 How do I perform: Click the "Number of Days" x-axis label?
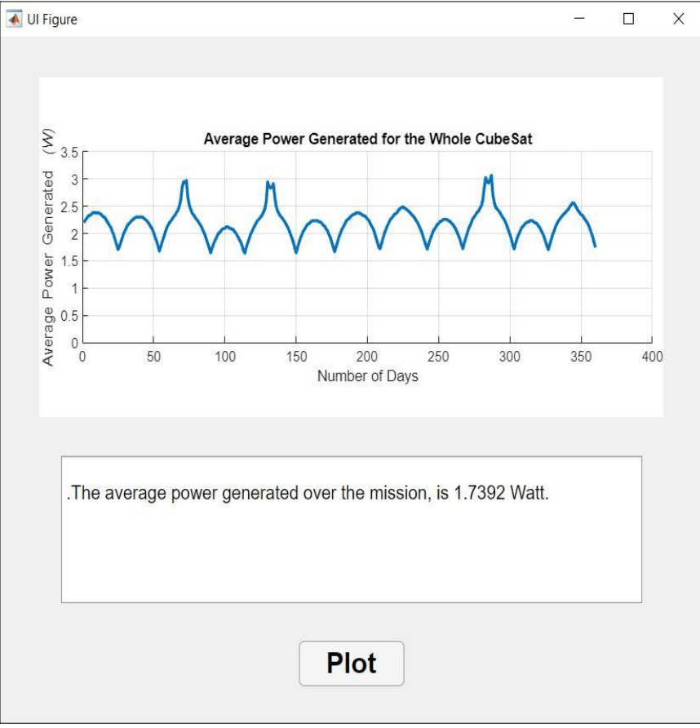(368, 376)
